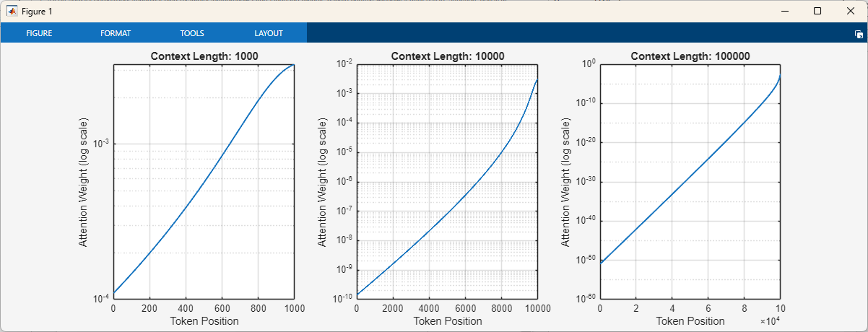Select the leftmost plot's 'Token Position' label

tap(204, 321)
